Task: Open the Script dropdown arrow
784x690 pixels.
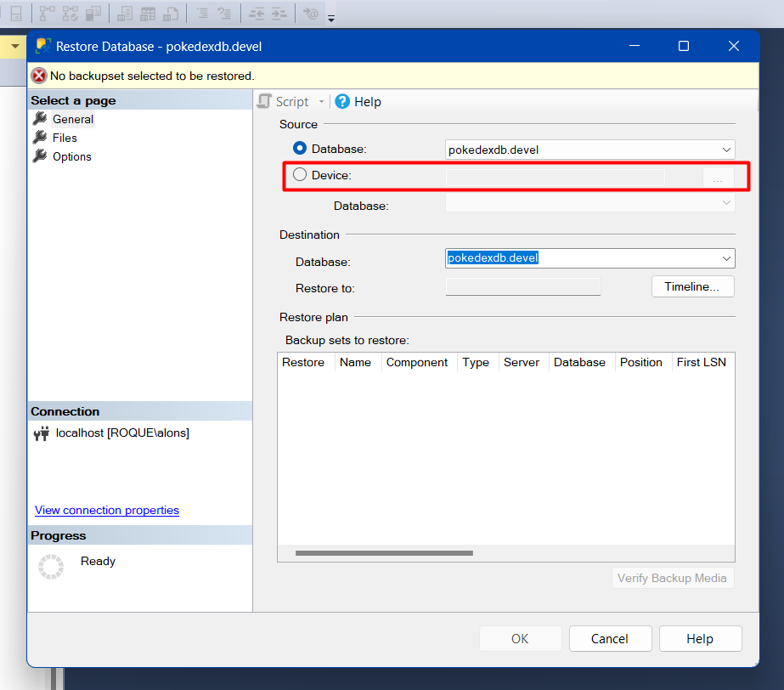Action: [x=322, y=102]
